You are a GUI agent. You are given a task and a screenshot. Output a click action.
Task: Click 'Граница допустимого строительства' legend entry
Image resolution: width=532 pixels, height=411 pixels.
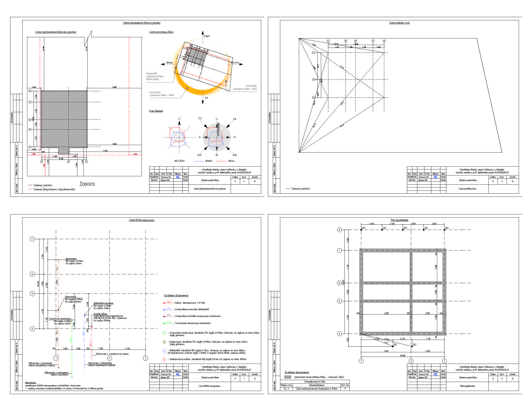[54, 190]
